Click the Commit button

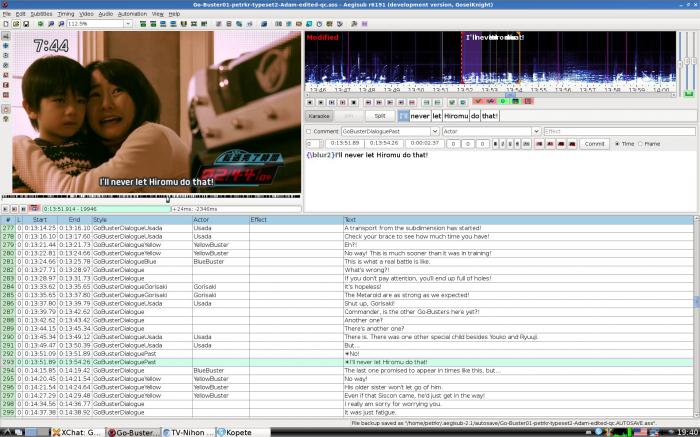point(594,144)
